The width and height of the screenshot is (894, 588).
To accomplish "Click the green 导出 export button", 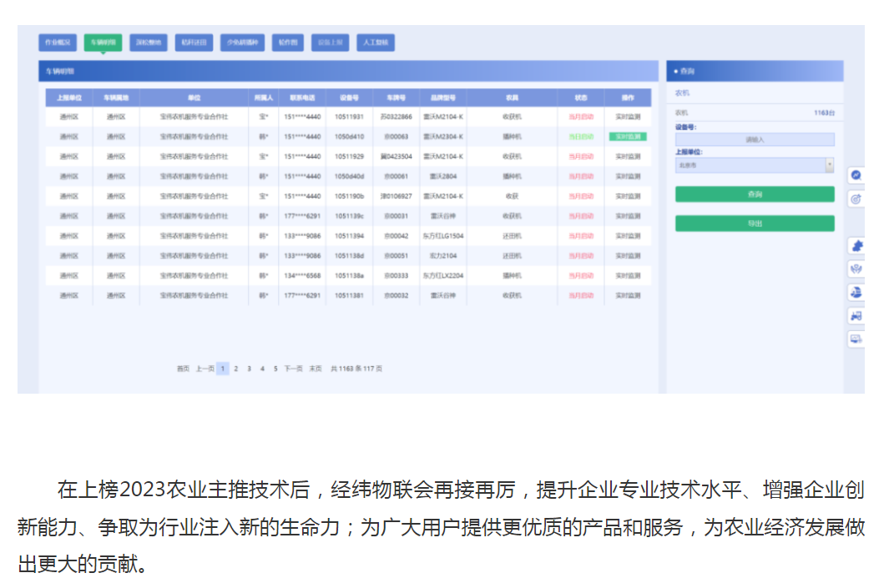I will (x=754, y=224).
